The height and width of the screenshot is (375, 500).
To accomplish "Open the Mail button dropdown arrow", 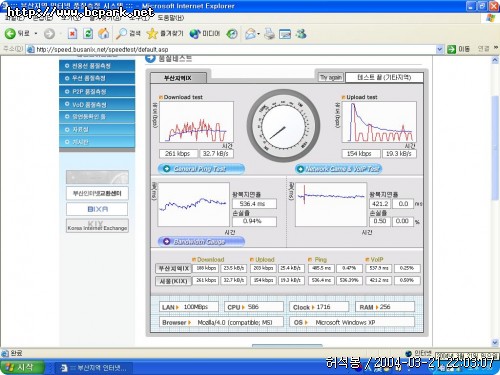I will [x=258, y=34].
